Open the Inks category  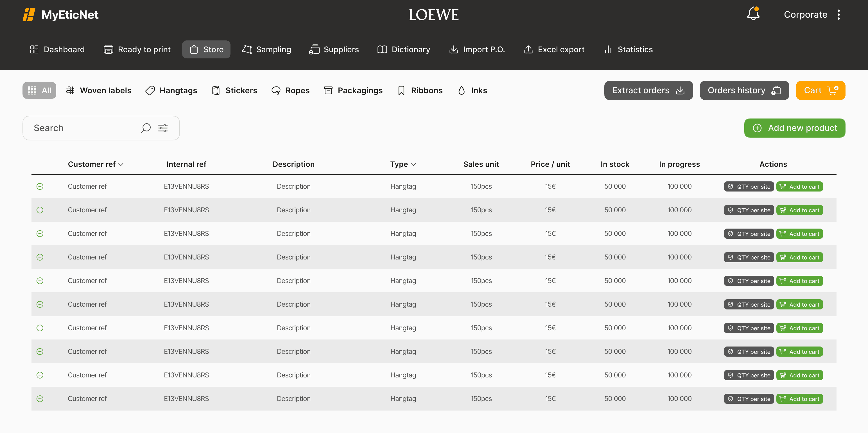pos(473,90)
